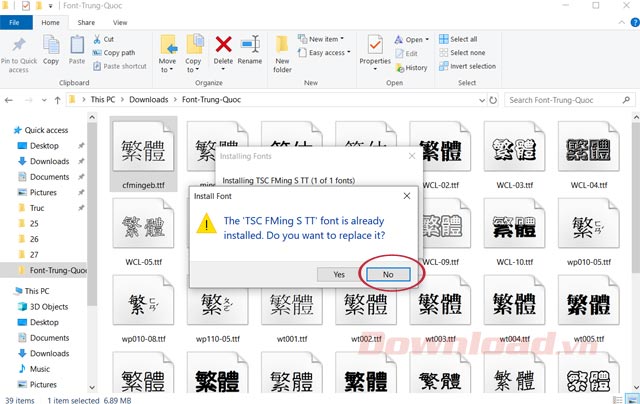The width and height of the screenshot is (640, 404).
Task: Click the History command
Action: tap(411, 68)
